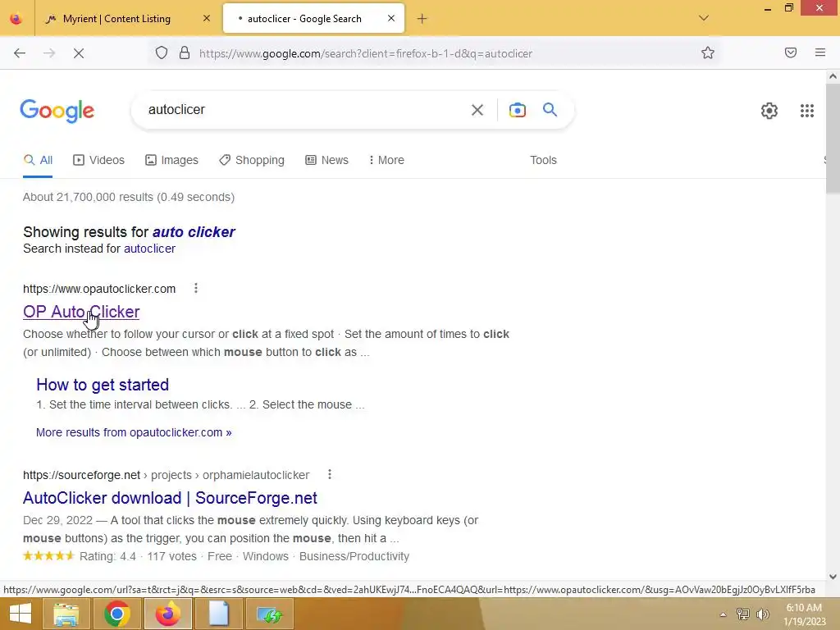
Task: Click the Firefox View icon
Action: [x=16, y=19]
